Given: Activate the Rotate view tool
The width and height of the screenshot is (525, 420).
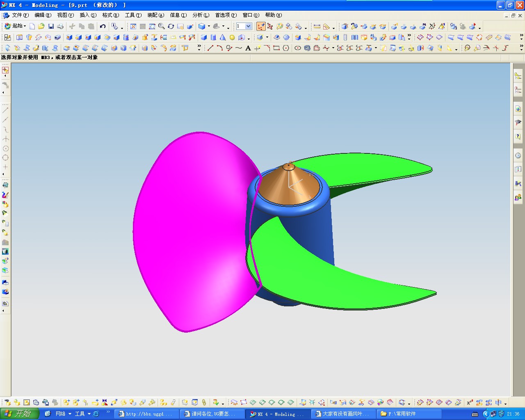Looking at the screenshot, I should [171, 26].
